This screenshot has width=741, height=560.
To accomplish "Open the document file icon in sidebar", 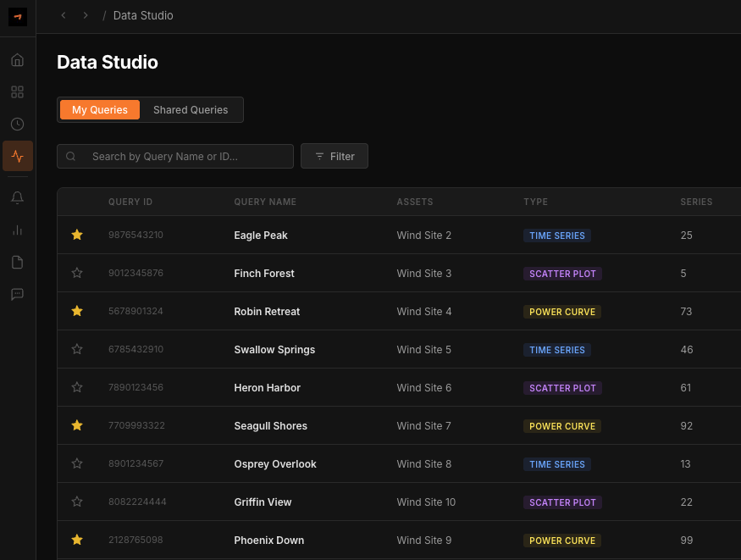I will pos(18,263).
